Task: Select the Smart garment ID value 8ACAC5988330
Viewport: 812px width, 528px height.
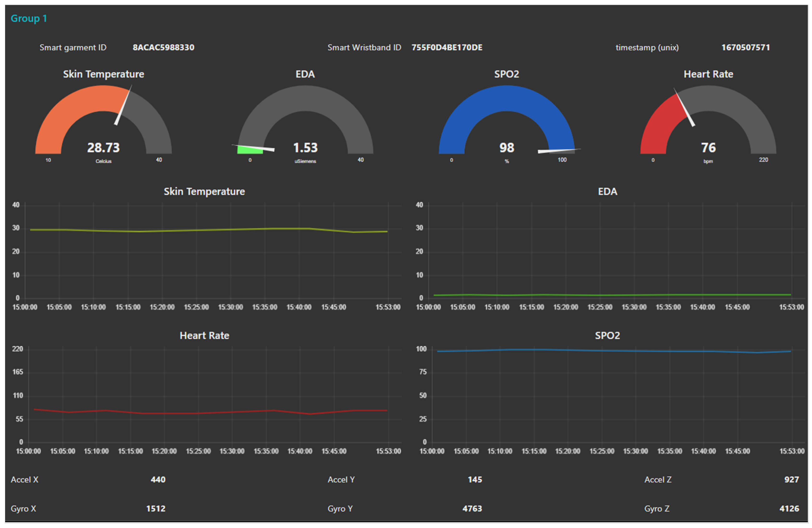Action: pyautogui.click(x=163, y=47)
